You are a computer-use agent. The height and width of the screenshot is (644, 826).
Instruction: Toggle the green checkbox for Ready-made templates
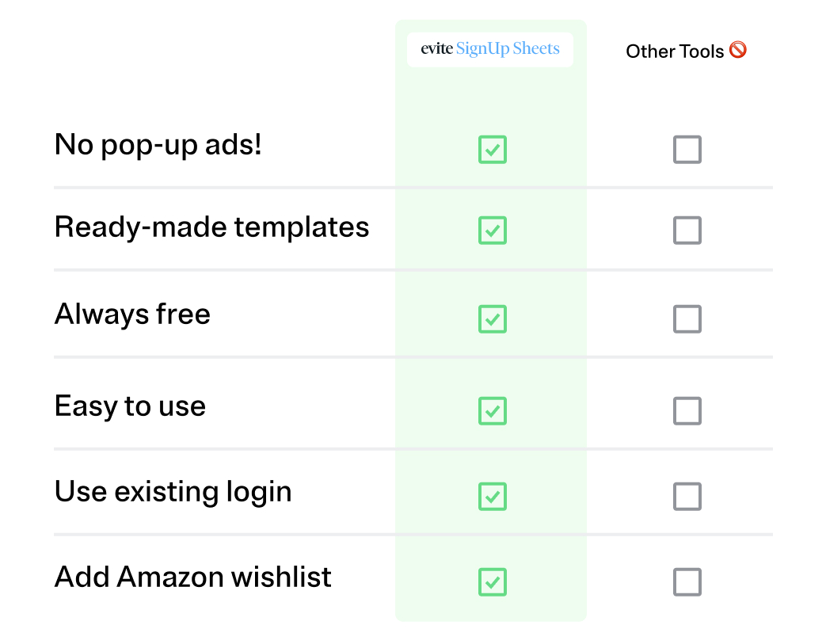pyautogui.click(x=493, y=231)
